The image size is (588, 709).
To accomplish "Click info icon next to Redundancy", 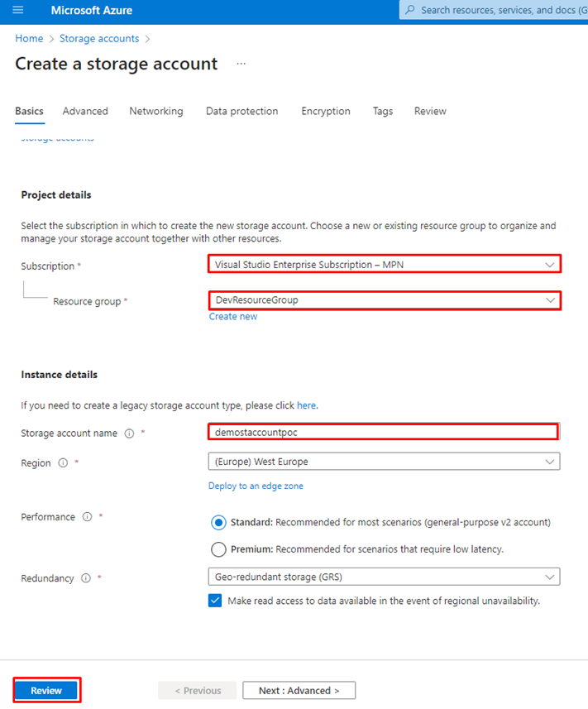I will tap(86, 578).
